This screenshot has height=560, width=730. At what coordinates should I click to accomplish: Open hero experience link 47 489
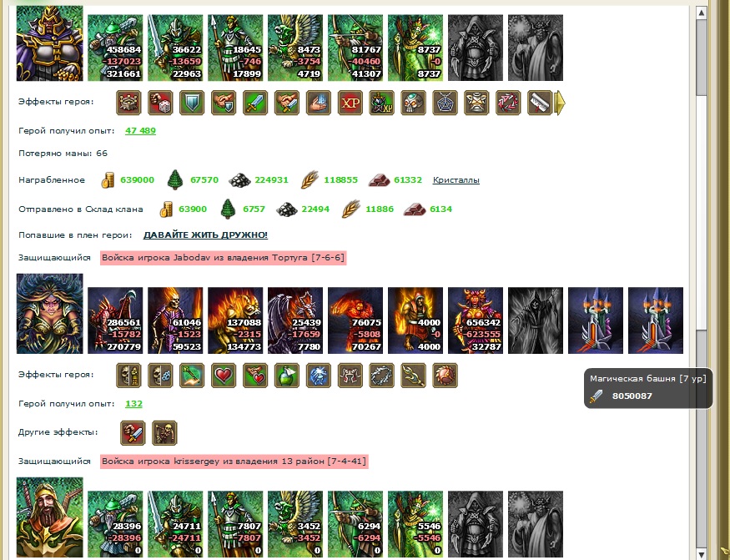[x=140, y=131]
